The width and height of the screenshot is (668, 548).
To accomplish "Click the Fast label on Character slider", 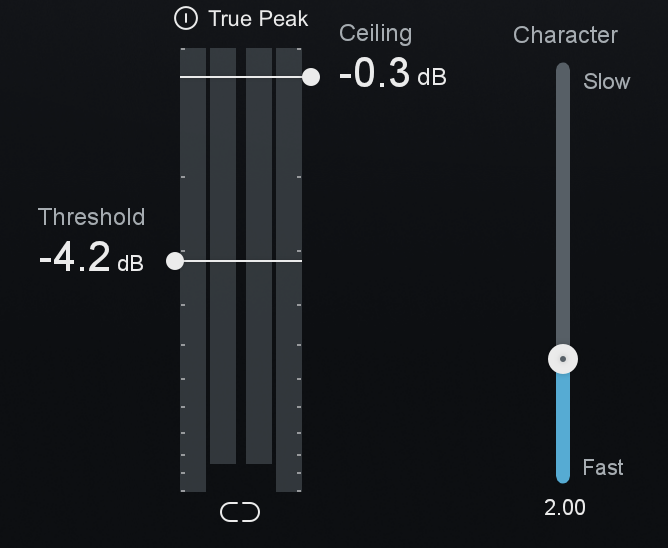I will pos(603,468).
